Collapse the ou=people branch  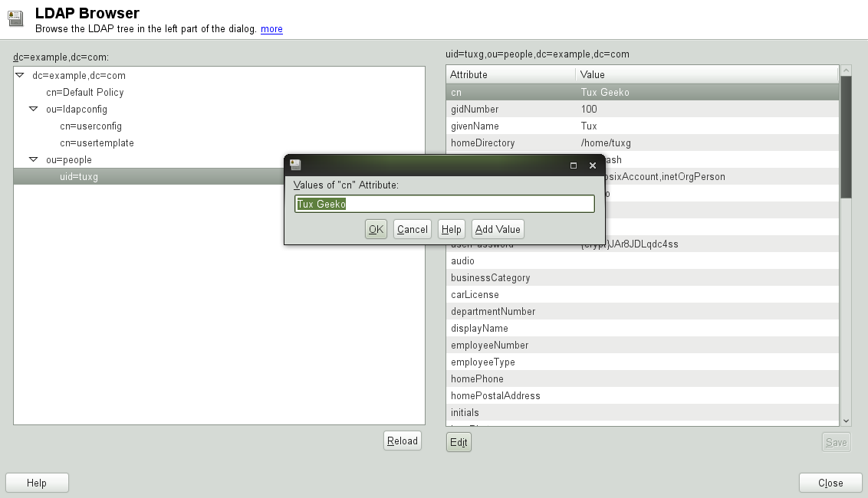(32, 159)
